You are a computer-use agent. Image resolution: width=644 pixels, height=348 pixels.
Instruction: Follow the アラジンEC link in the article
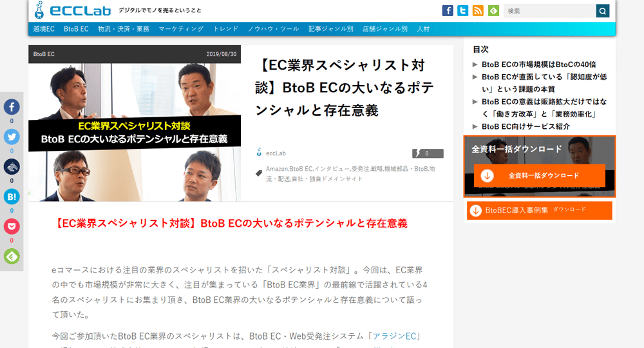coord(395,336)
